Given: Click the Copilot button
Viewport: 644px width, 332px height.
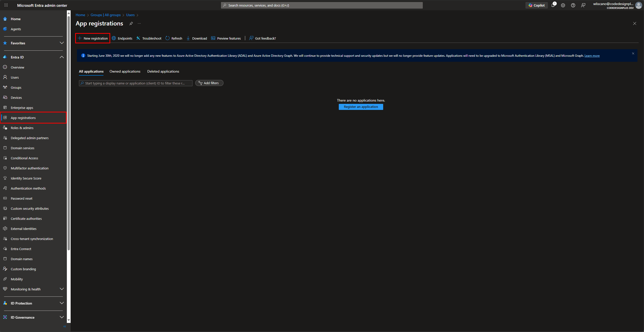Looking at the screenshot, I should (x=537, y=5).
